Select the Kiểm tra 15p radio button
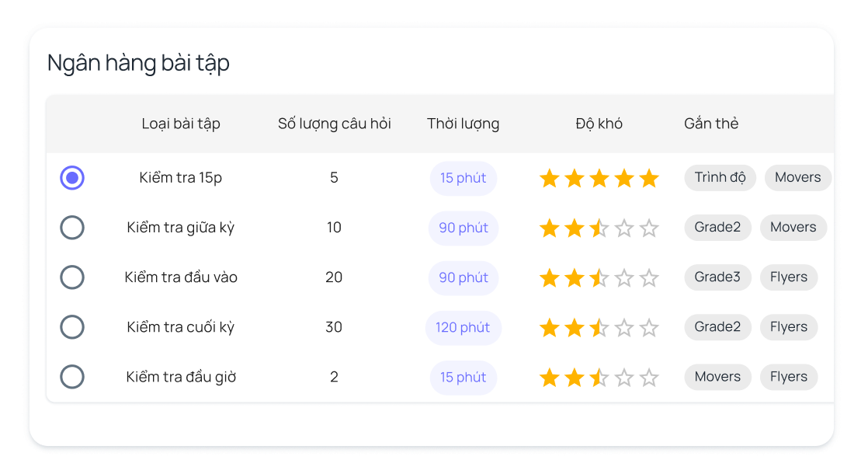Screen dimensions: 868x474 tap(72, 178)
